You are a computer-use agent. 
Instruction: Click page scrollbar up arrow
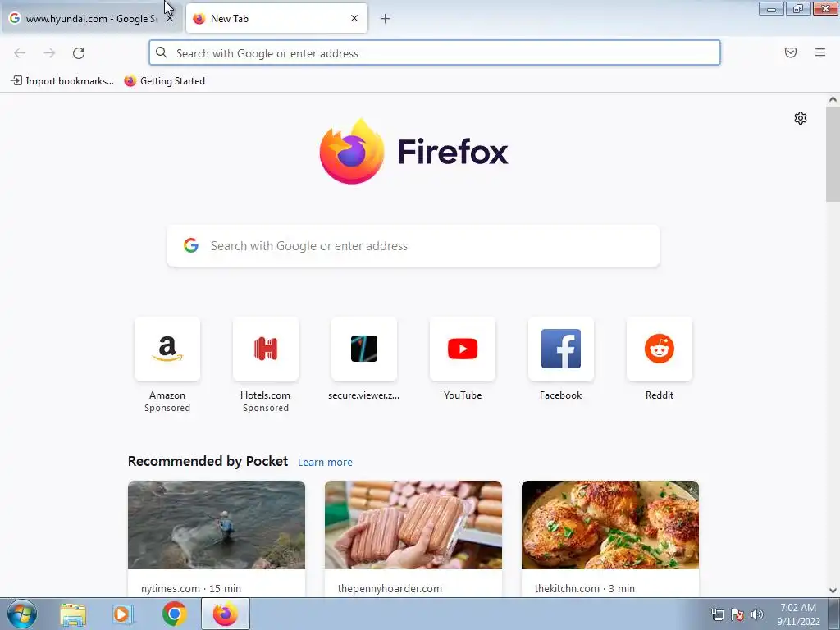833,99
